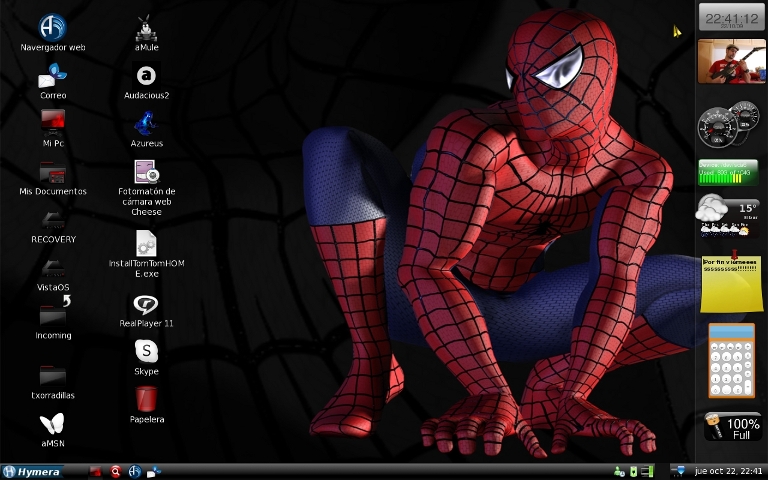Open the Correo mail icon
768x480 pixels.
52,76
